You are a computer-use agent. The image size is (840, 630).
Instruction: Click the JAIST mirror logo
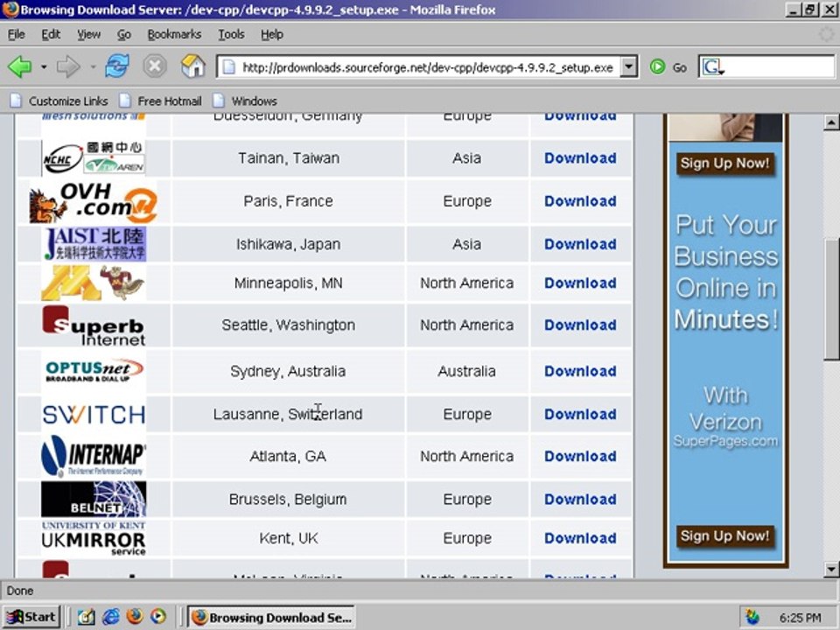(x=94, y=244)
